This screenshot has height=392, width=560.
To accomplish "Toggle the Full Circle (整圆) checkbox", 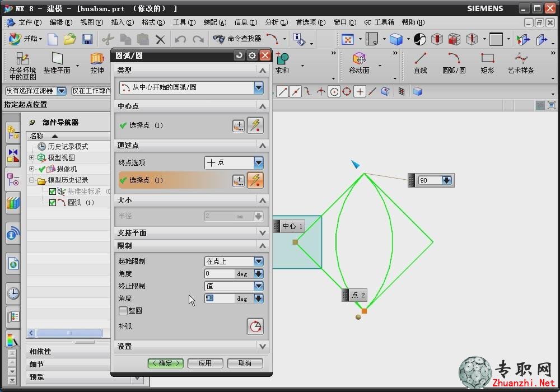I will (123, 311).
